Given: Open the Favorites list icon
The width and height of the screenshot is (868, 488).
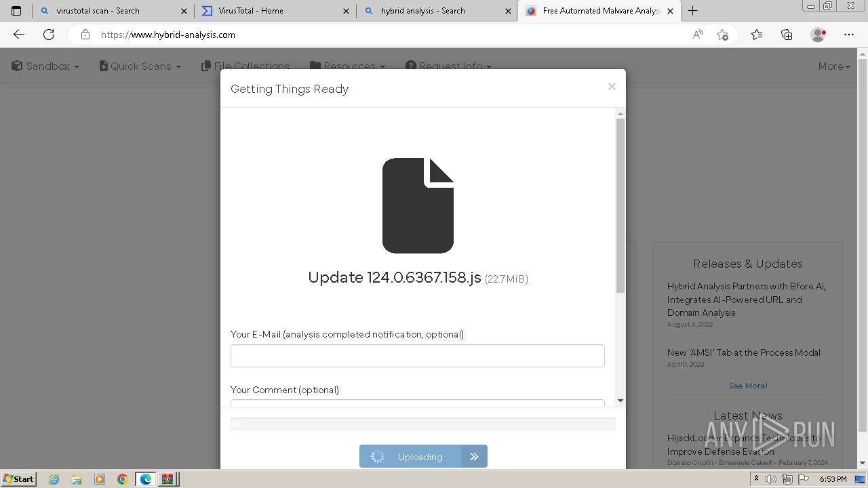Looking at the screenshot, I should (757, 35).
